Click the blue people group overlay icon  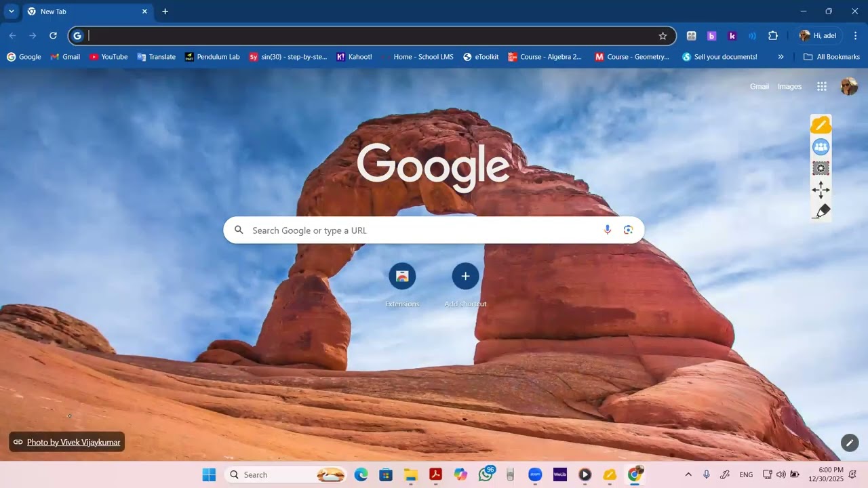[x=821, y=146]
